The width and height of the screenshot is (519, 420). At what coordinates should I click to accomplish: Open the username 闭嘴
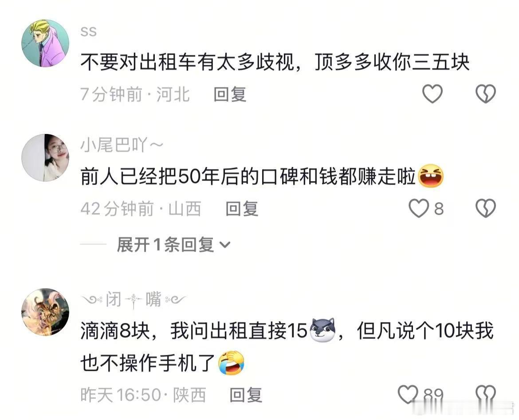click(x=134, y=299)
